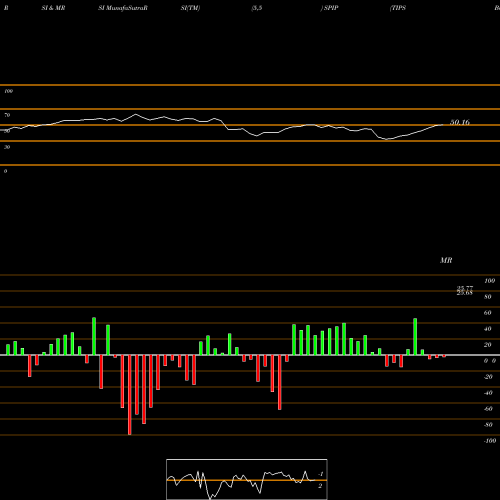Click the '(5,5' parameter text

pos(257,8)
